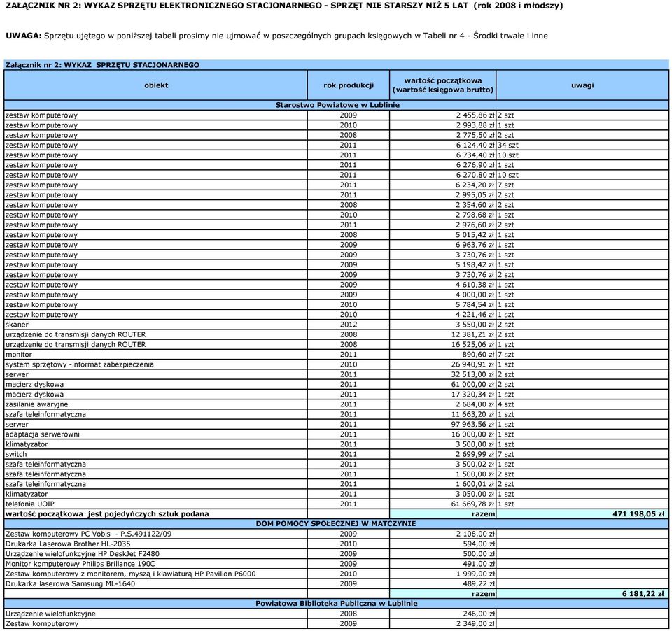Click the value '1 600,01 zł'
Screen dimensions: 672x631
click(x=475, y=484)
